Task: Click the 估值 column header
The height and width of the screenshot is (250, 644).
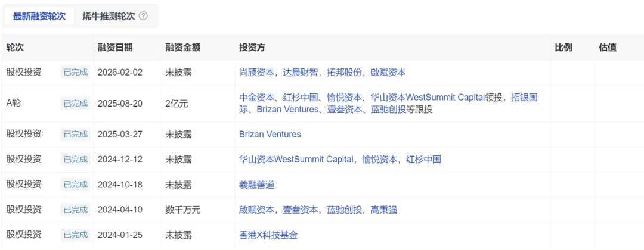Action: pos(608,48)
